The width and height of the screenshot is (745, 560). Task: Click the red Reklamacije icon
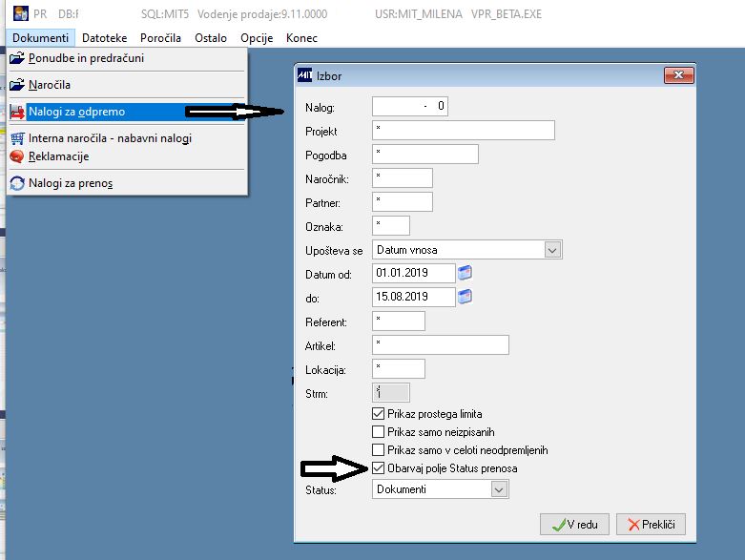[17, 156]
